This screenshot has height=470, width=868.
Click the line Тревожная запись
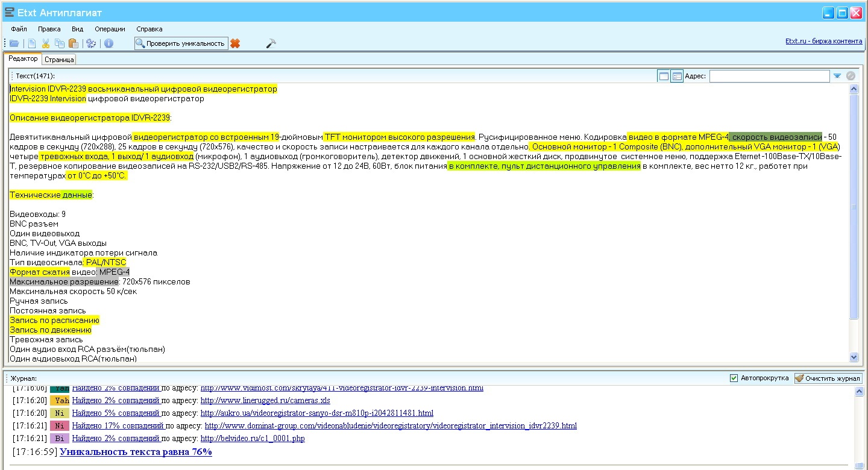click(46, 340)
